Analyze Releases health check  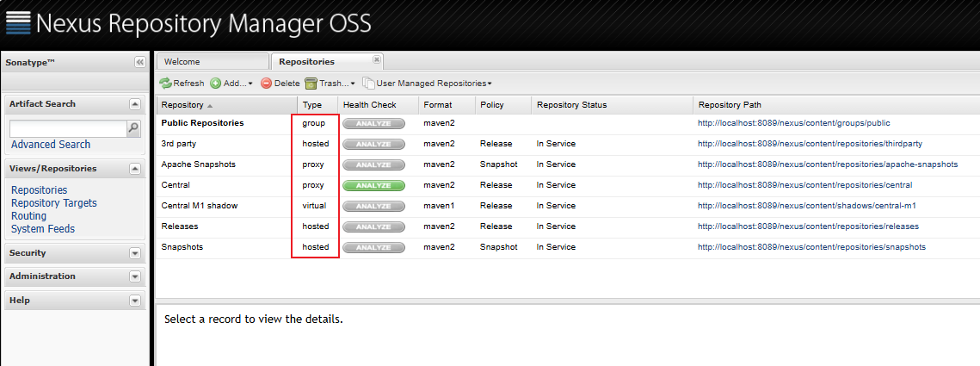click(373, 227)
